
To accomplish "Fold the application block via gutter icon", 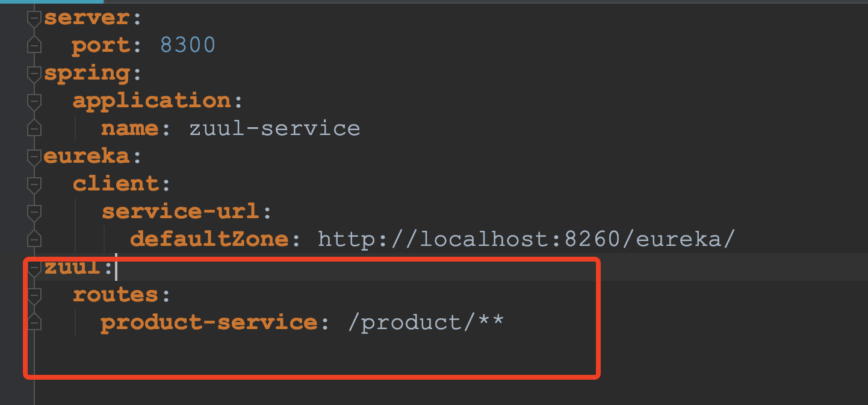I will coord(34,101).
